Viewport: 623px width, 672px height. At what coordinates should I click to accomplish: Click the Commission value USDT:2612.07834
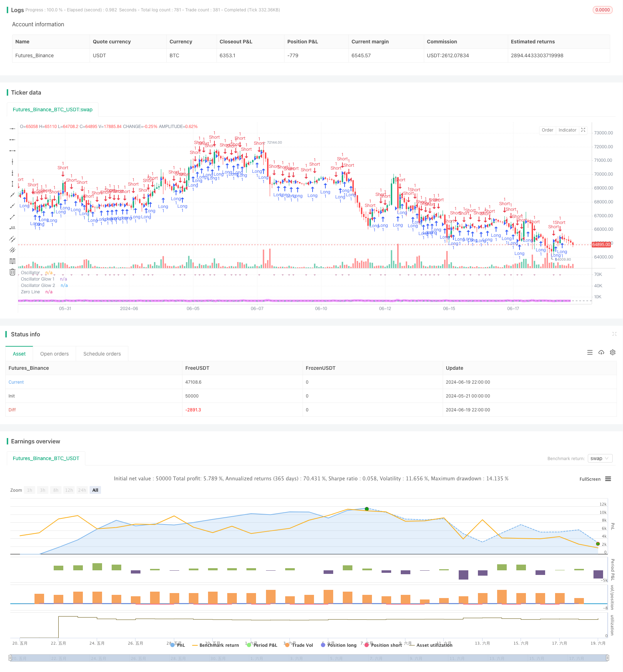[448, 55]
